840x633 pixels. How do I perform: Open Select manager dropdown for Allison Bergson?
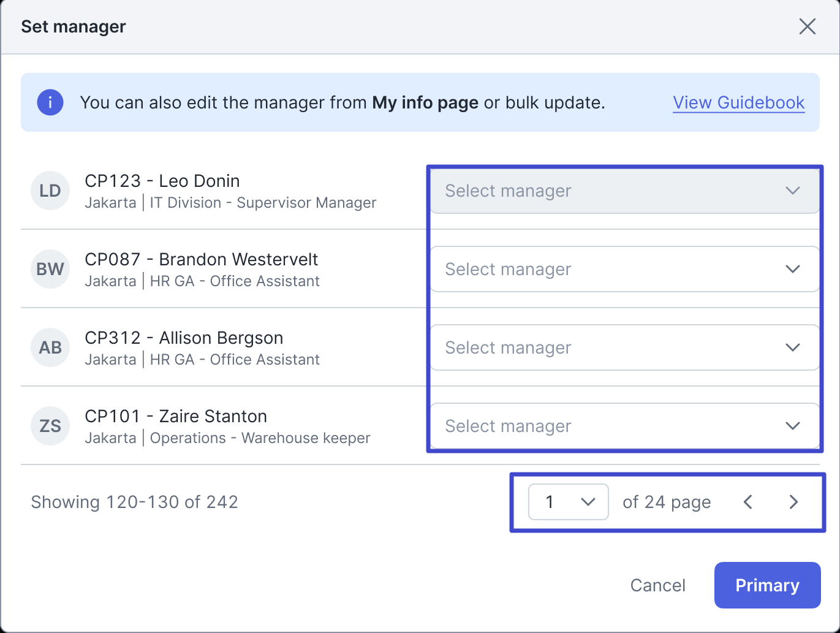[x=624, y=347]
